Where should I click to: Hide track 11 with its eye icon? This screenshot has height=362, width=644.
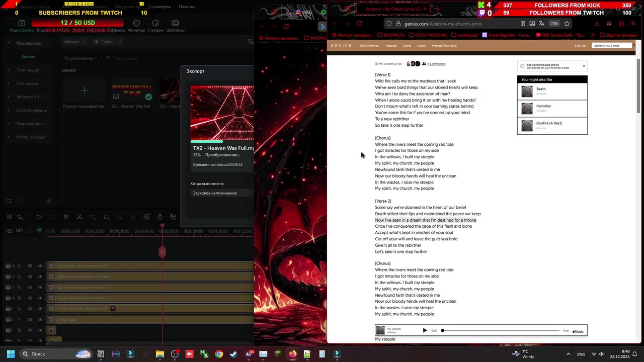pos(40,287)
